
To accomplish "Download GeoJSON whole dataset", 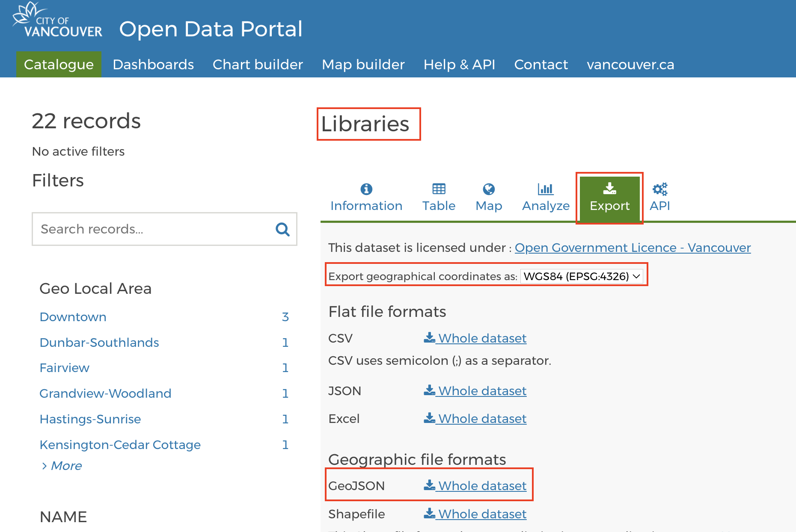I will [x=475, y=486].
